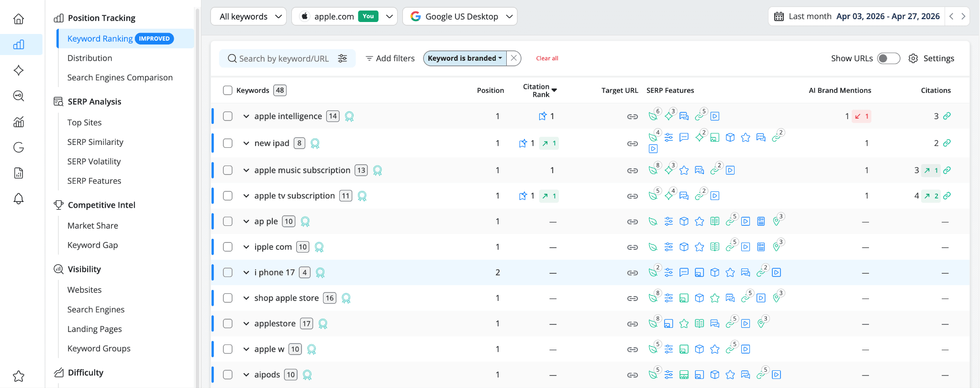Remove the Keyword is branded filter

[513, 58]
